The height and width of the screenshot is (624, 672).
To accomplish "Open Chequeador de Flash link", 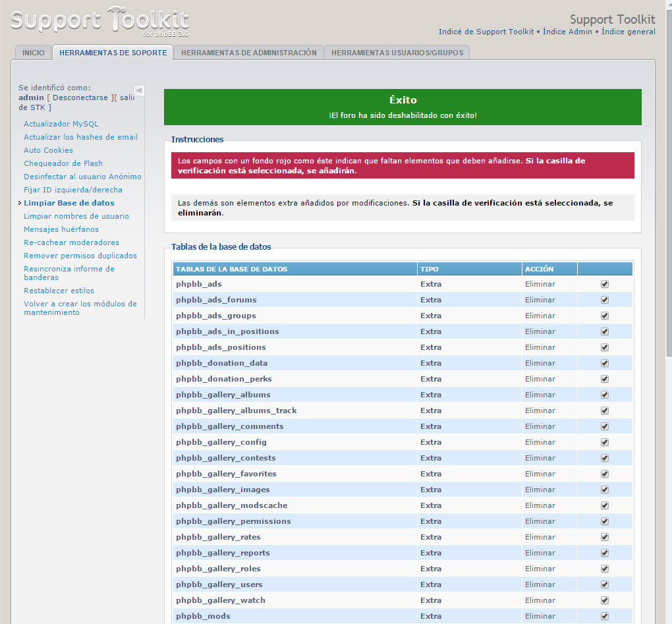I will (x=63, y=163).
